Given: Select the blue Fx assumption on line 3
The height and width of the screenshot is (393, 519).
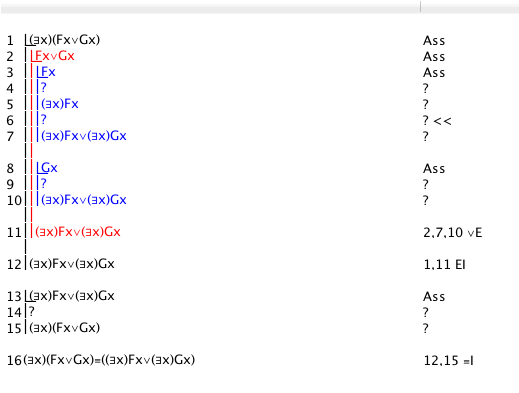Looking at the screenshot, I should click(48, 72).
